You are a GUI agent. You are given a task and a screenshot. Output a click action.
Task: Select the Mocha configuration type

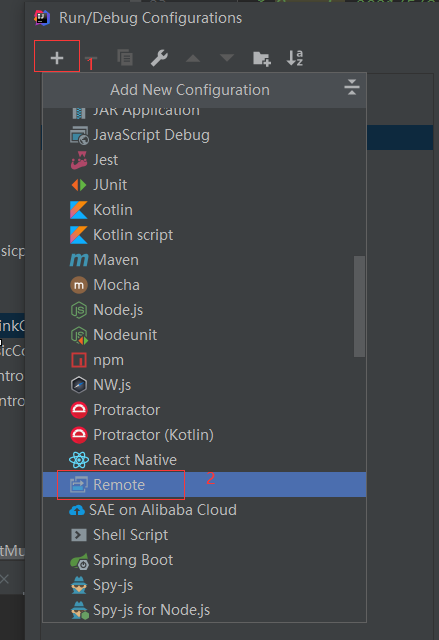204,285
